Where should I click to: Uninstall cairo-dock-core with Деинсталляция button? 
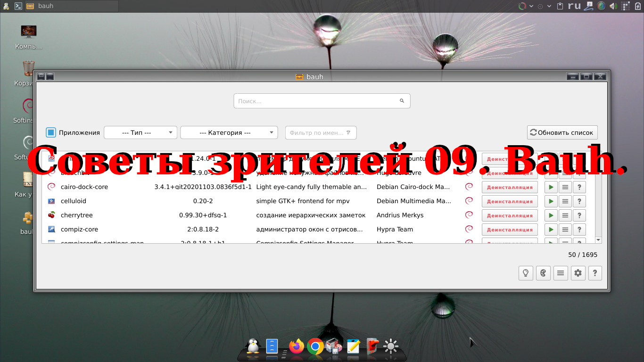point(510,187)
